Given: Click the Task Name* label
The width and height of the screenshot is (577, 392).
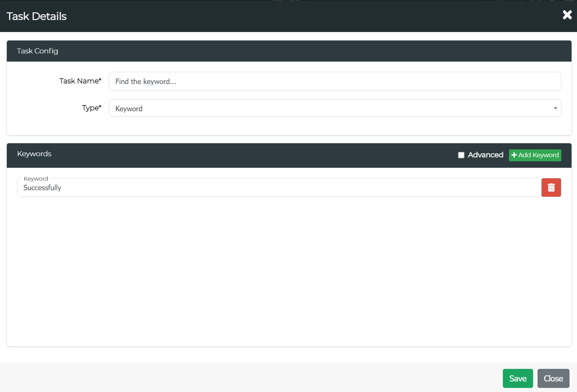Looking at the screenshot, I should pyautogui.click(x=80, y=81).
